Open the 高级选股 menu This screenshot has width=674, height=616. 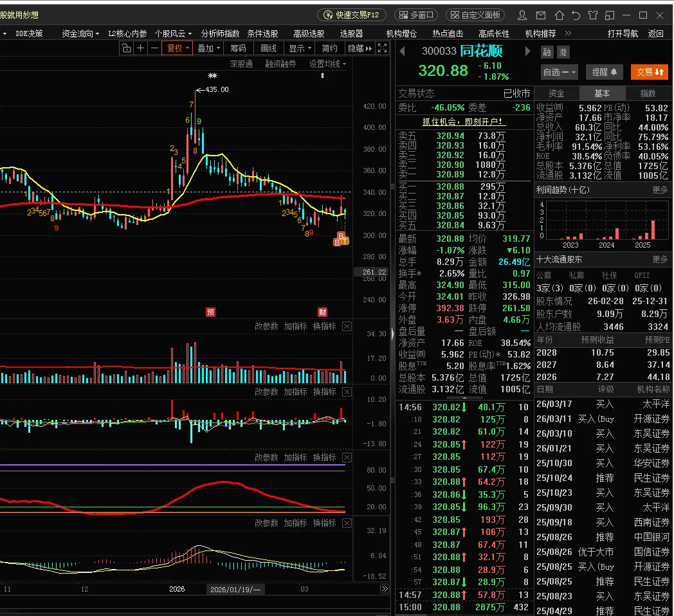coord(309,33)
